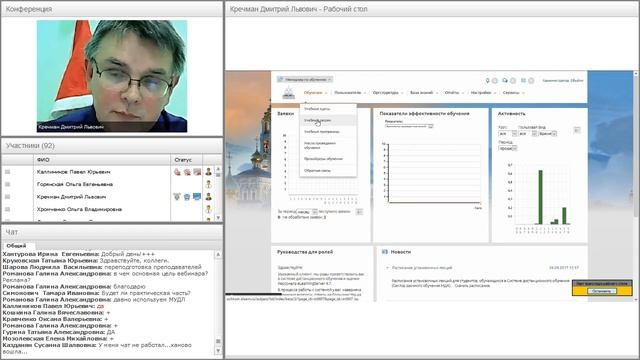640x360 pixels.
Task: Open the Обучение menu
Action: click(x=315, y=93)
